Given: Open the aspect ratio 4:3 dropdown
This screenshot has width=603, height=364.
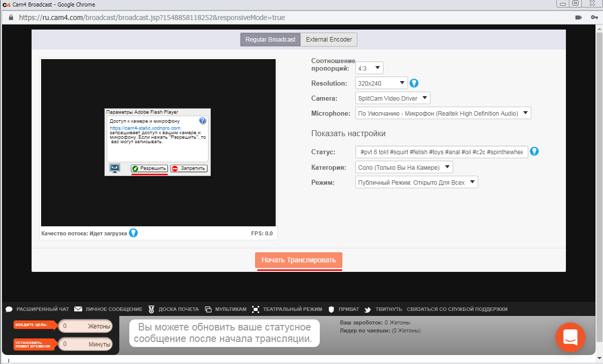Looking at the screenshot, I should [x=369, y=68].
